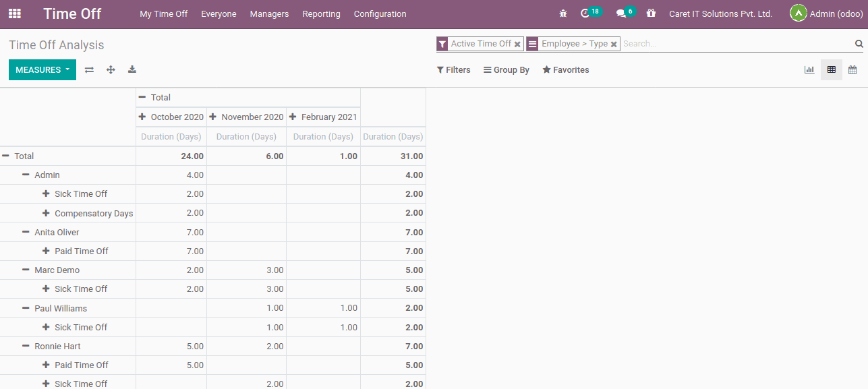
Task: Open activities clock icon with 18 badge
Action: (x=586, y=13)
